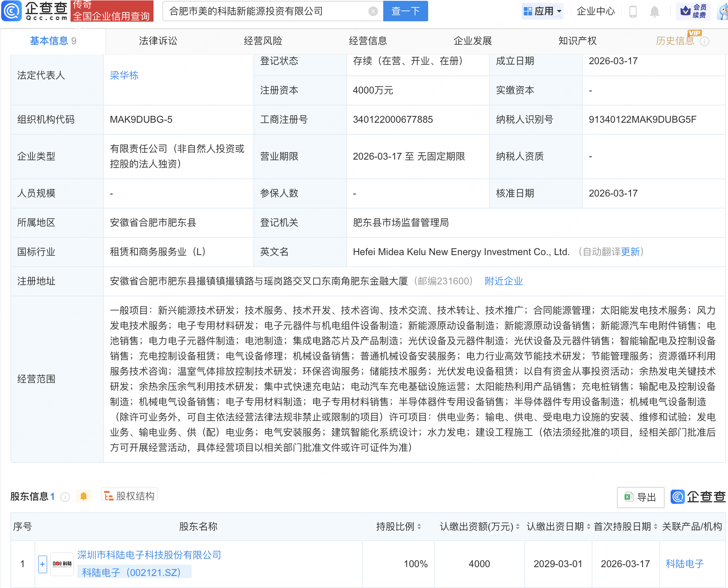Toggle sorting on the 持股比例 column

coord(419,526)
